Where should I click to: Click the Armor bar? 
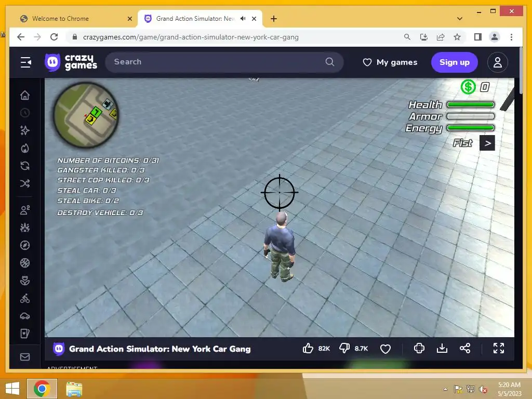(471, 116)
